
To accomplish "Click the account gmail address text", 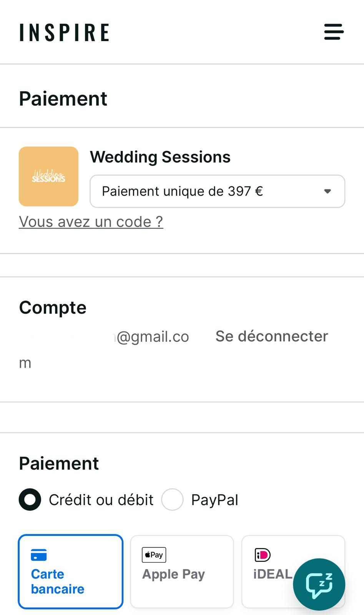I will click(152, 337).
